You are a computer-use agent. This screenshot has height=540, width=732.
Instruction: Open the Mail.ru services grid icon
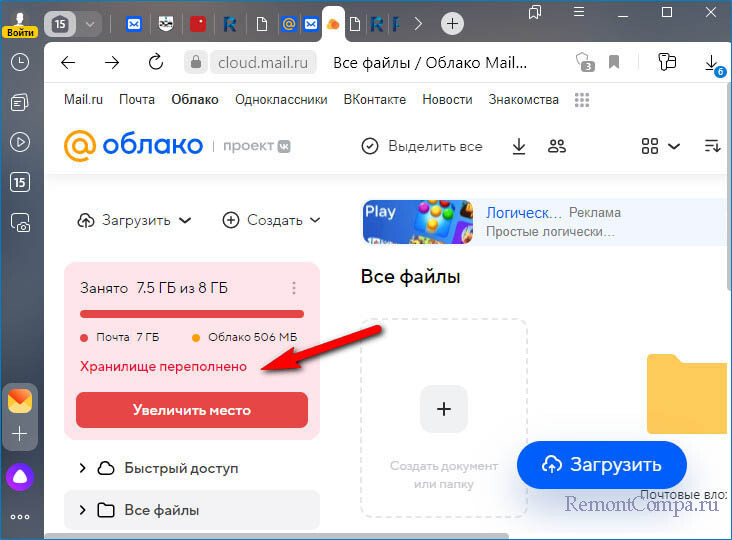click(x=582, y=100)
